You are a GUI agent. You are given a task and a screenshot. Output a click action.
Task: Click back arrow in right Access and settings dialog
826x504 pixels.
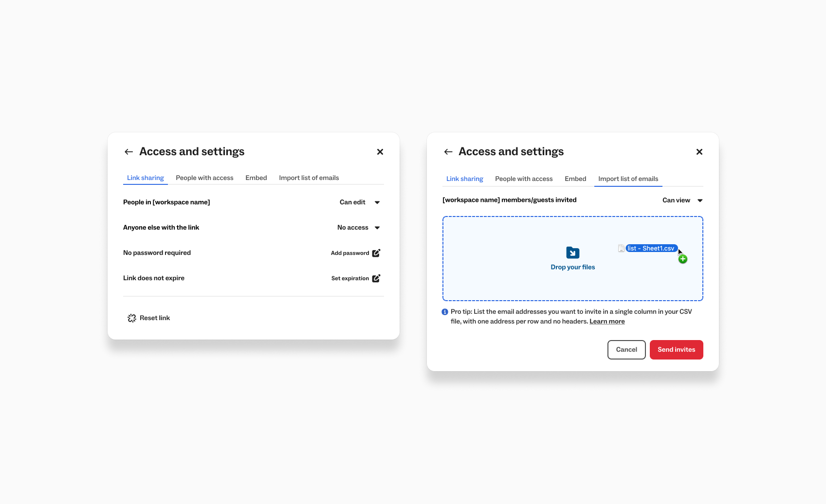(x=448, y=152)
